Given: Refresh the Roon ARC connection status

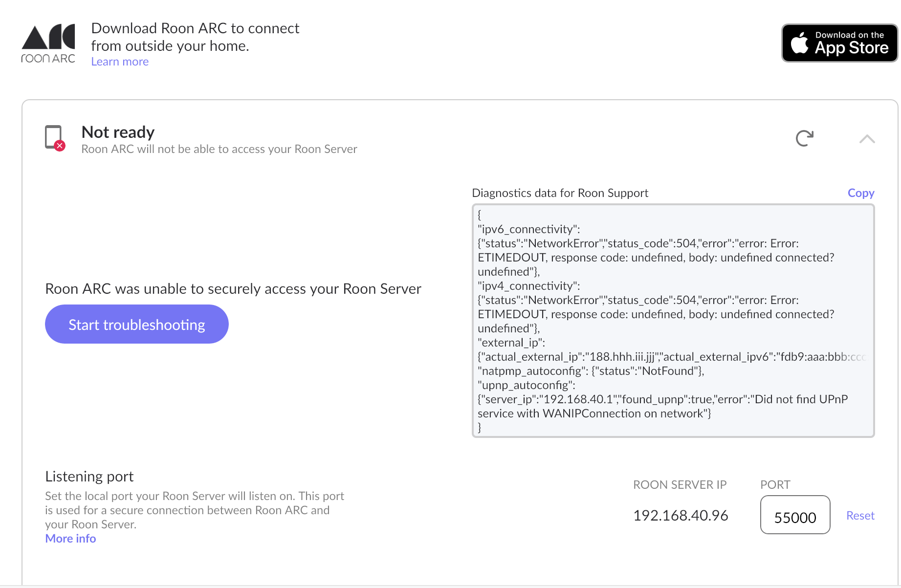Looking at the screenshot, I should coord(805,138).
